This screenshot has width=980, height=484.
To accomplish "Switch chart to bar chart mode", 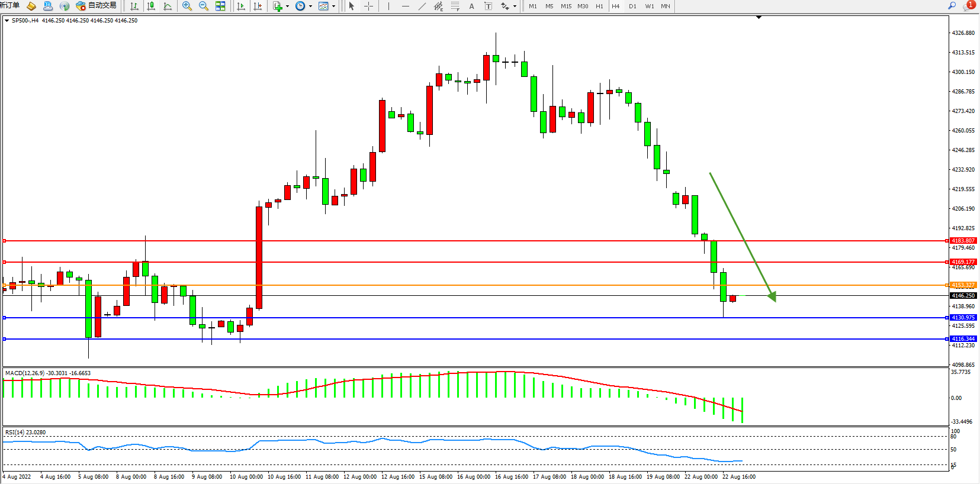I will click(134, 6).
